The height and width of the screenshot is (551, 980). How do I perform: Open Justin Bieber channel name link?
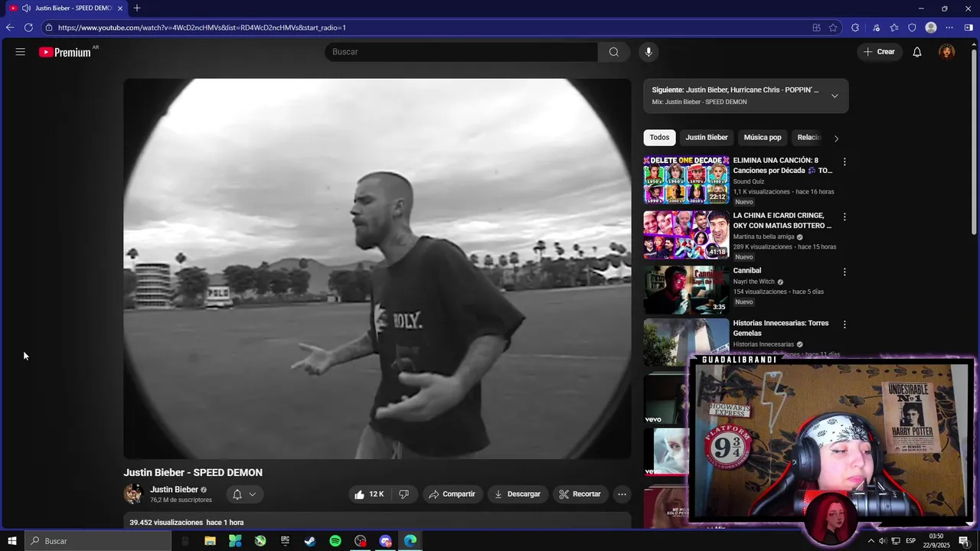tap(174, 490)
